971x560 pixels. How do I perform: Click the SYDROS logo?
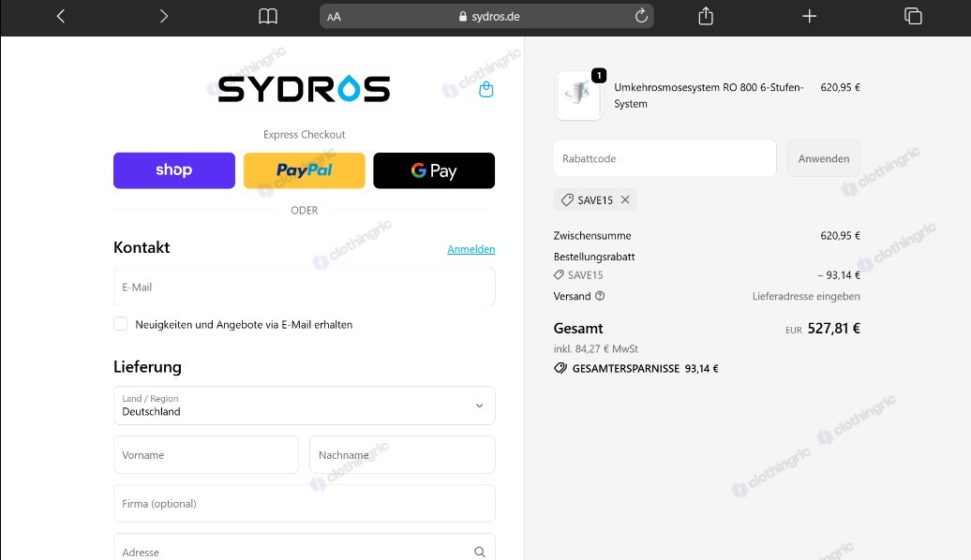(304, 89)
